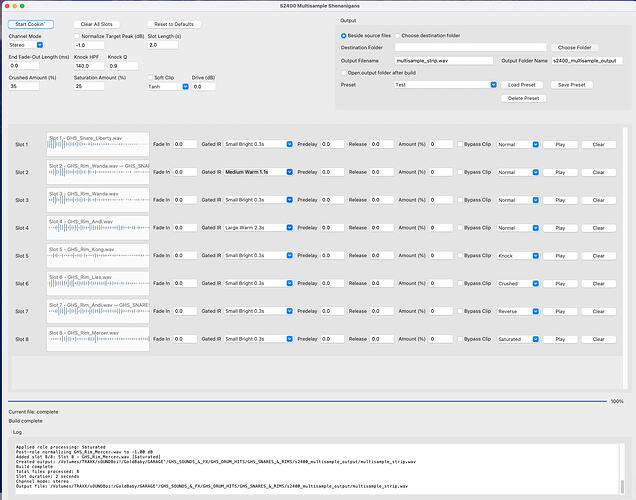Edit the Knock HPF value
Screen dimensions: 636x500
pos(89,66)
